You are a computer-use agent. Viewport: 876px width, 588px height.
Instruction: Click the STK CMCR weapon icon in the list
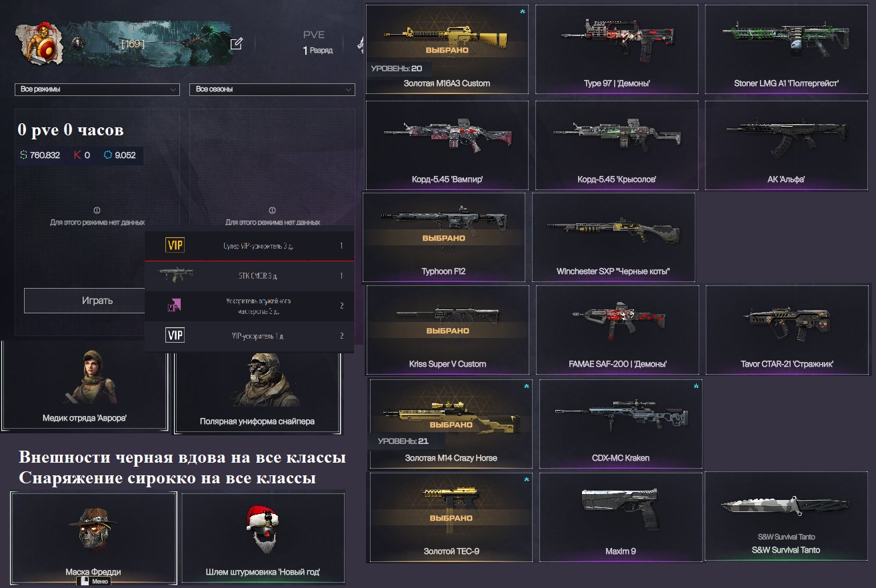[x=176, y=275]
